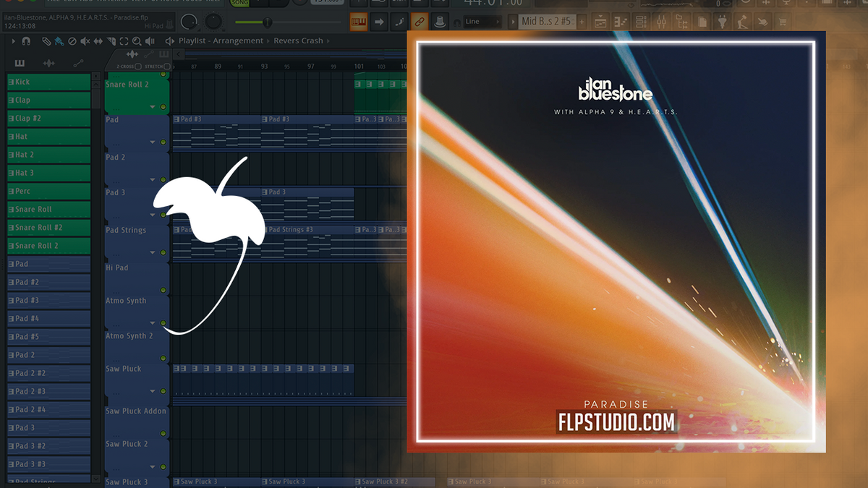Click the + beside the pattern selector
Image resolution: width=868 pixels, height=488 pixels.
583,21
